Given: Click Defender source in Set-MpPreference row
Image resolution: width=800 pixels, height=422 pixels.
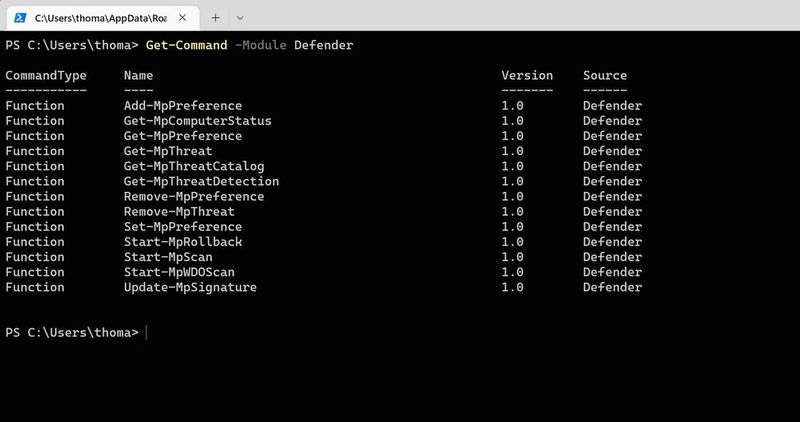Looking at the screenshot, I should [x=612, y=227].
